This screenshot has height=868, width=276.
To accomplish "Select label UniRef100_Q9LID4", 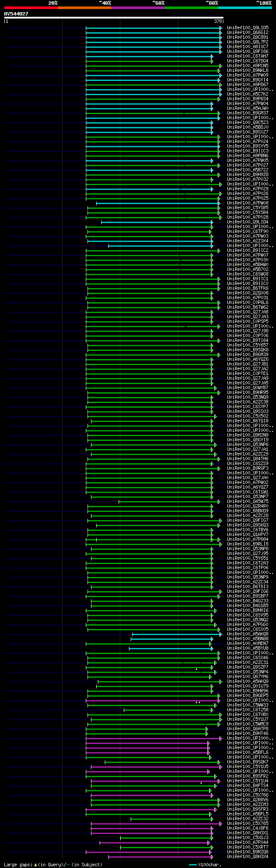I will [x=248, y=222].
